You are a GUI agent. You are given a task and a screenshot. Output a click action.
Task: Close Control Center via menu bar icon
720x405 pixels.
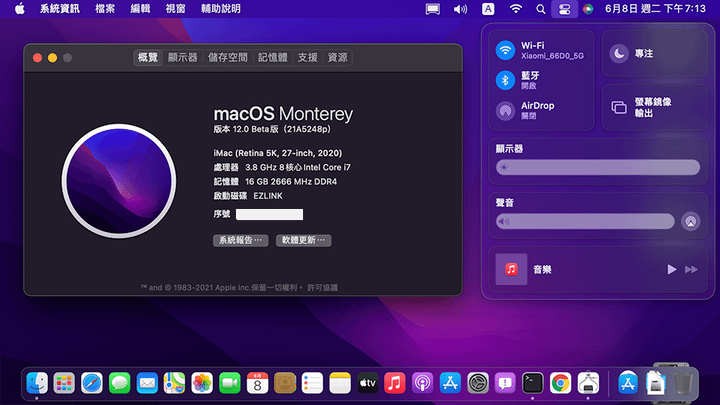(x=564, y=9)
